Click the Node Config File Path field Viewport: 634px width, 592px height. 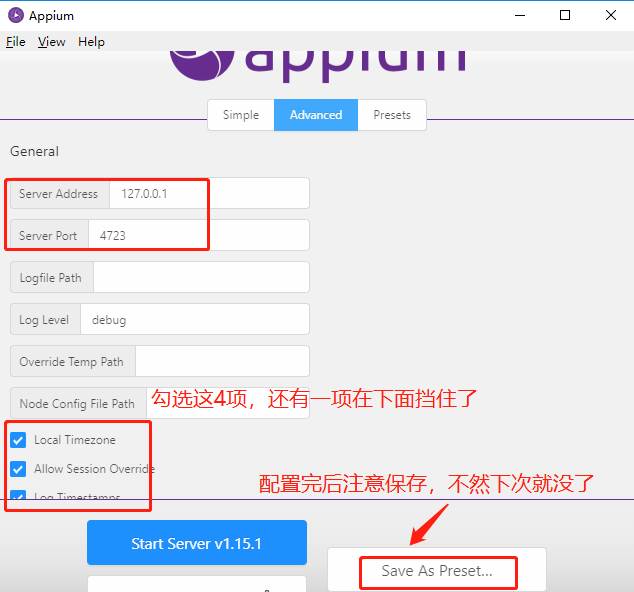(x=228, y=403)
